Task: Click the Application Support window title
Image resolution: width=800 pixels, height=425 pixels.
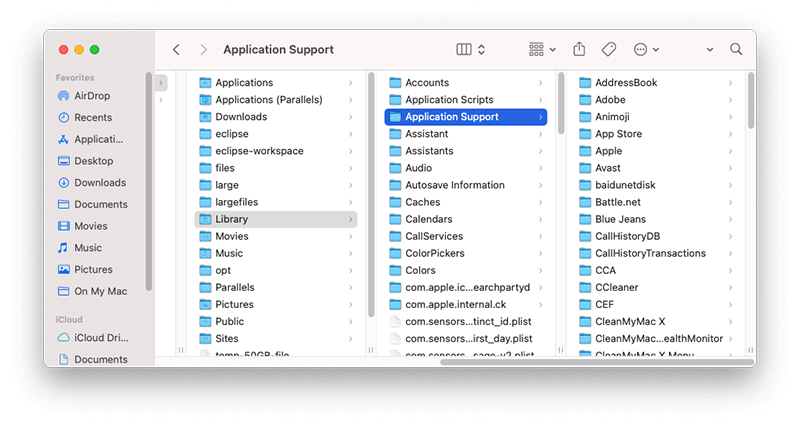Action: (279, 49)
